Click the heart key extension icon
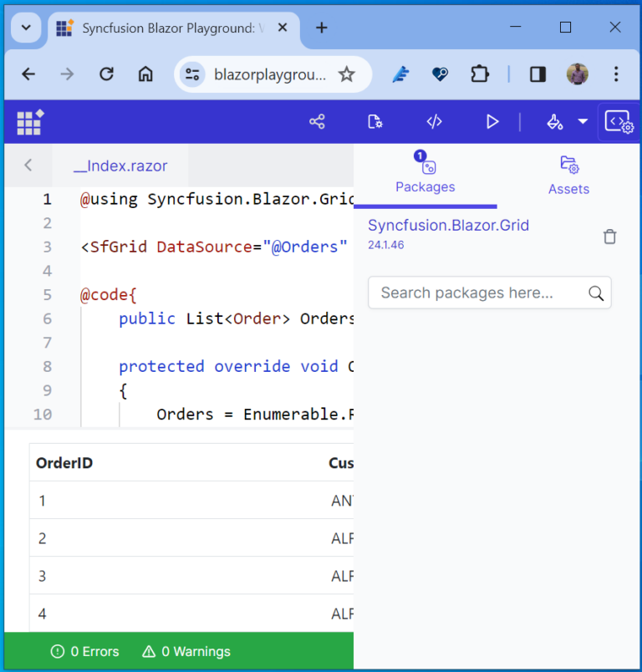 coord(440,74)
